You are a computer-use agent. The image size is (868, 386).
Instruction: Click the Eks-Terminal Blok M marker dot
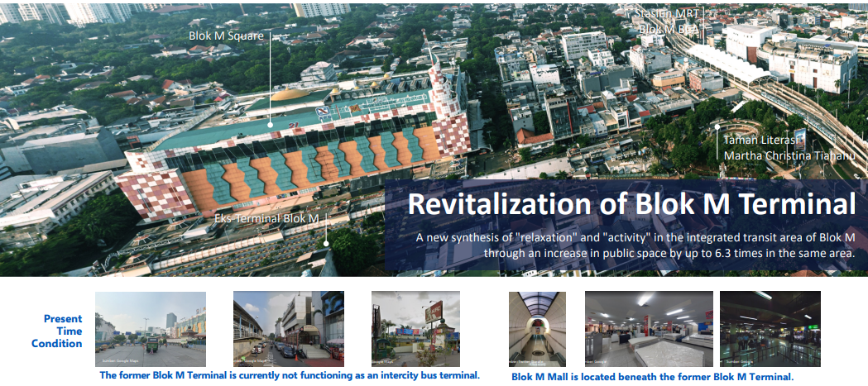coord(327,243)
